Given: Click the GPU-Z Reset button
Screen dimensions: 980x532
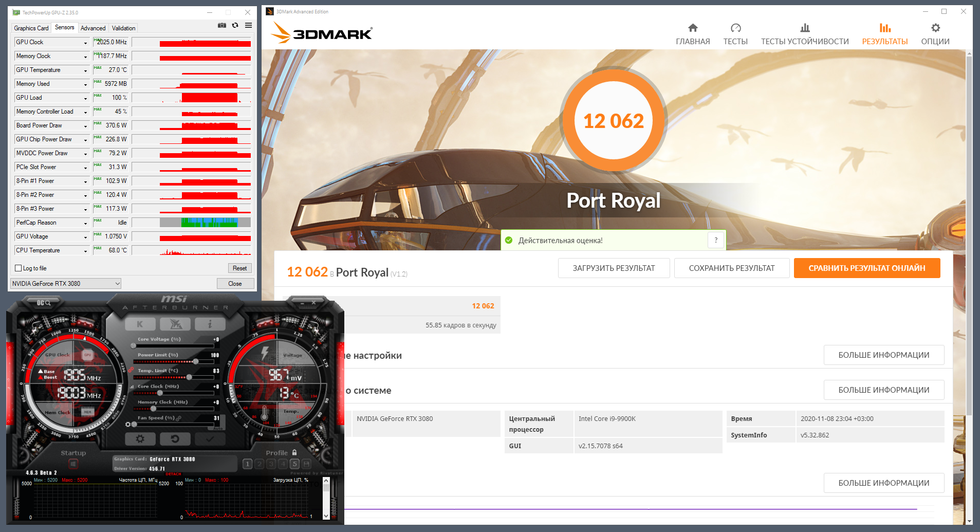Looking at the screenshot, I should (x=239, y=268).
